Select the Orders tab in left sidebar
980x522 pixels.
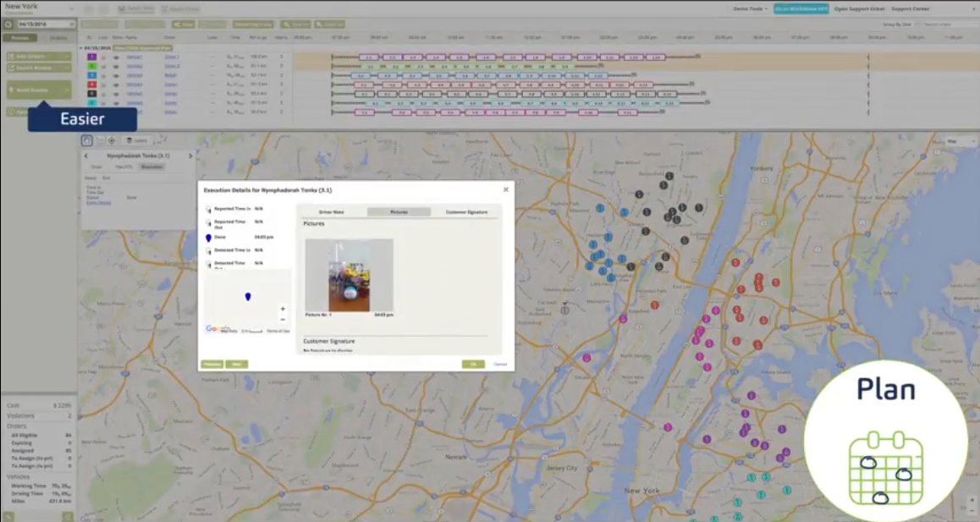58,37
